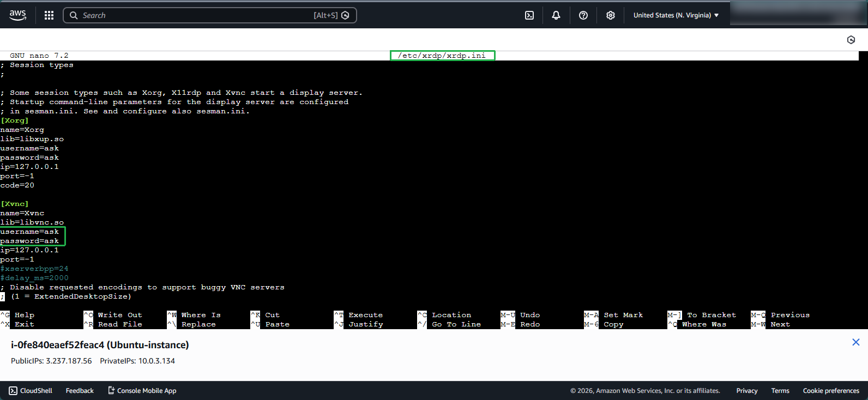Click the GNU nano 7.2 title text
Screen dimensions: 868x400
coord(39,56)
